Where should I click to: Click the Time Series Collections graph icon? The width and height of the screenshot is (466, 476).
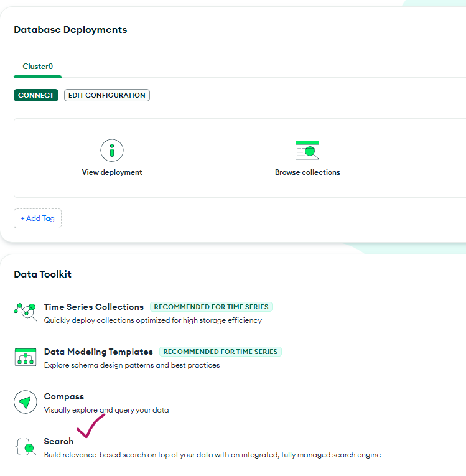pos(26,312)
